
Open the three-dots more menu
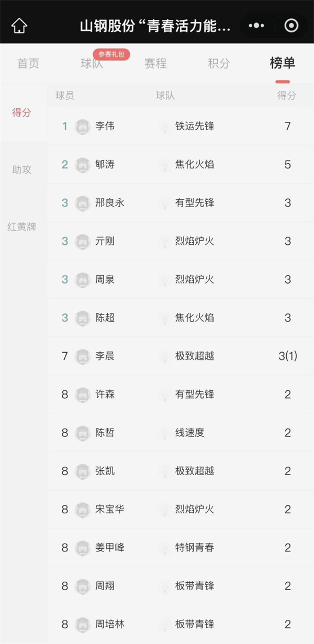[x=256, y=26]
